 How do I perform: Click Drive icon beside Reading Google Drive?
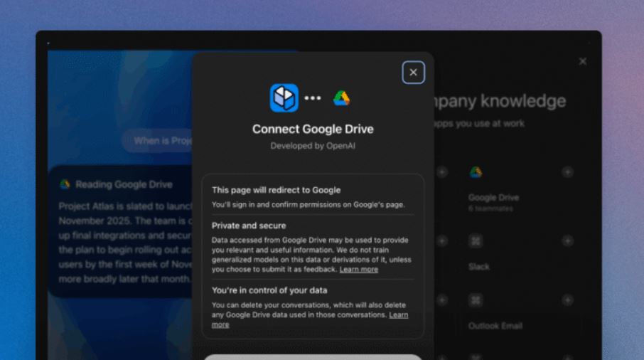tap(65, 184)
